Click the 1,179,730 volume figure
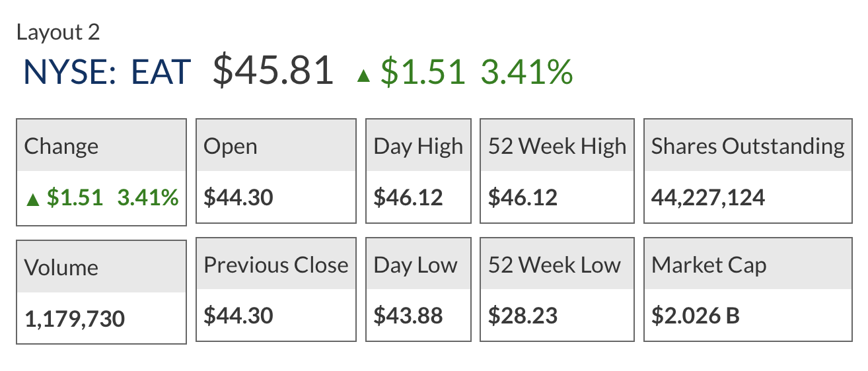 pyautogui.click(x=75, y=320)
